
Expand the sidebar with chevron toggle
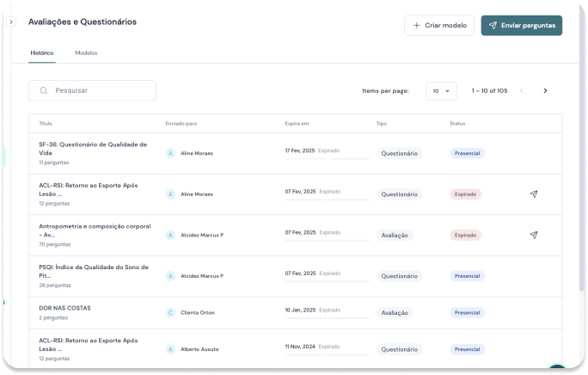click(x=11, y=22)
